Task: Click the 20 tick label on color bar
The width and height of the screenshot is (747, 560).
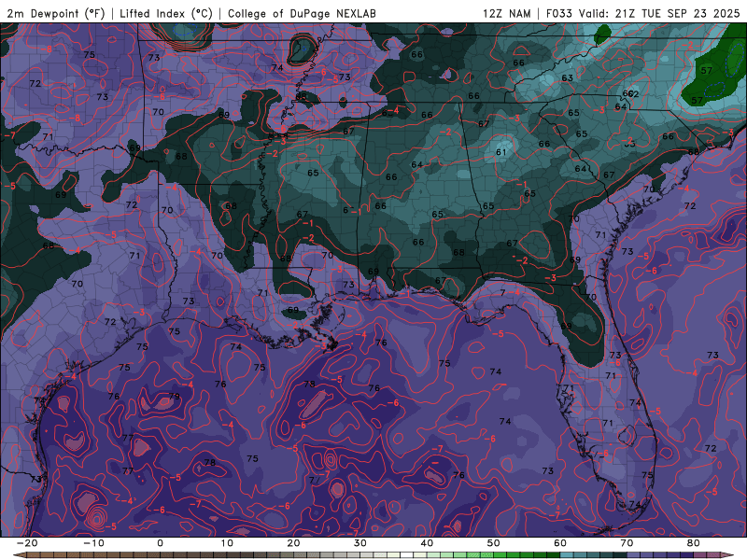Action: (x=293, y=543)
